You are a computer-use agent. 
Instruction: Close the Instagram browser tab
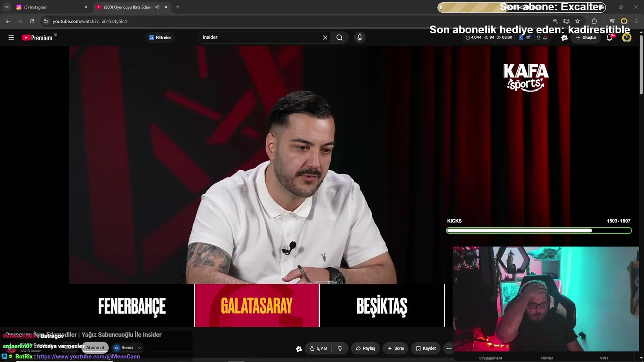86,7
